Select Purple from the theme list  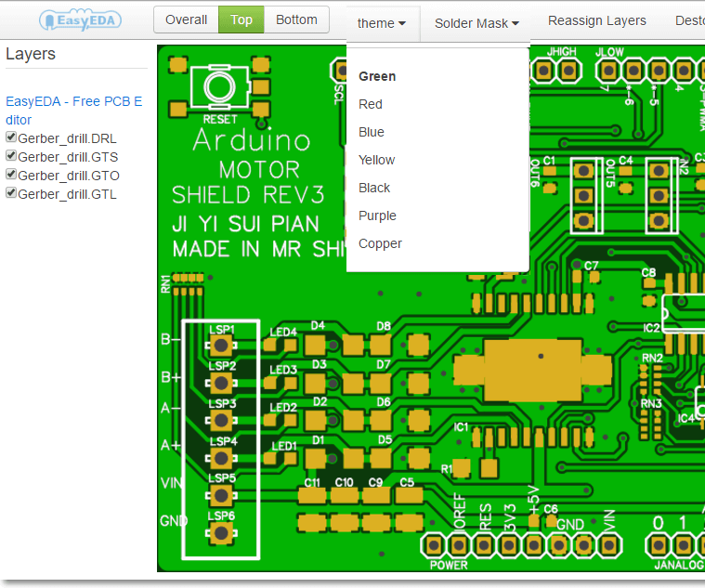[377, 216]
